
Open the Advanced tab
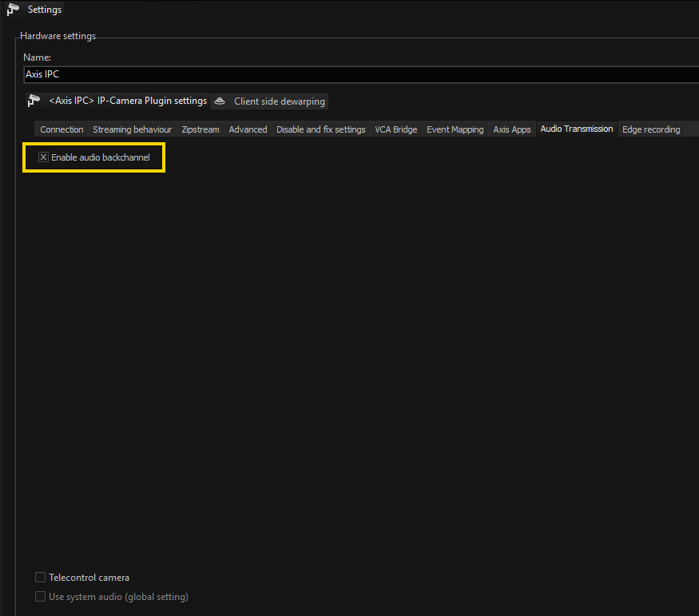248,129
